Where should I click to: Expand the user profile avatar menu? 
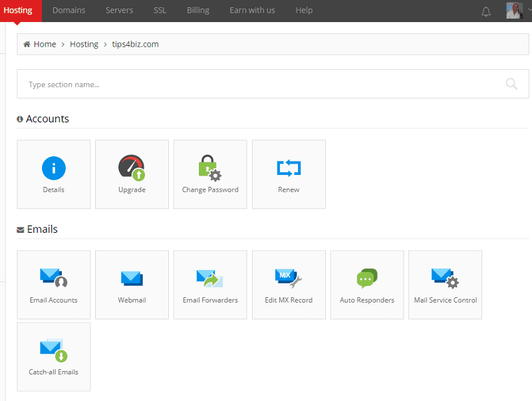click(514, 11)
